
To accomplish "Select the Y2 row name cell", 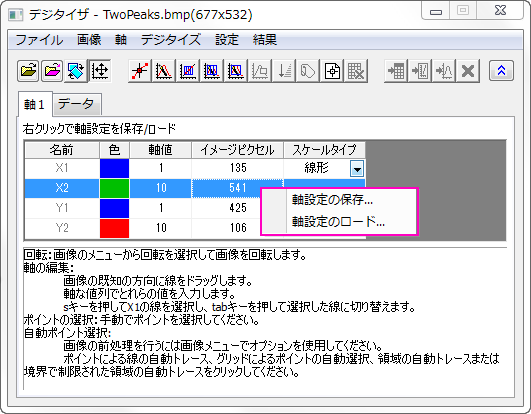I will (62, 228).
